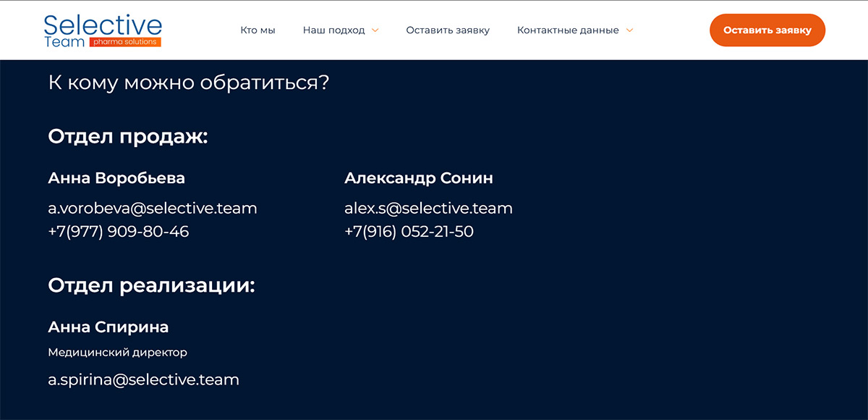Viewport: 868px width, 420px height.
Task: Click the name Александр Сонин
Action: 418,178
